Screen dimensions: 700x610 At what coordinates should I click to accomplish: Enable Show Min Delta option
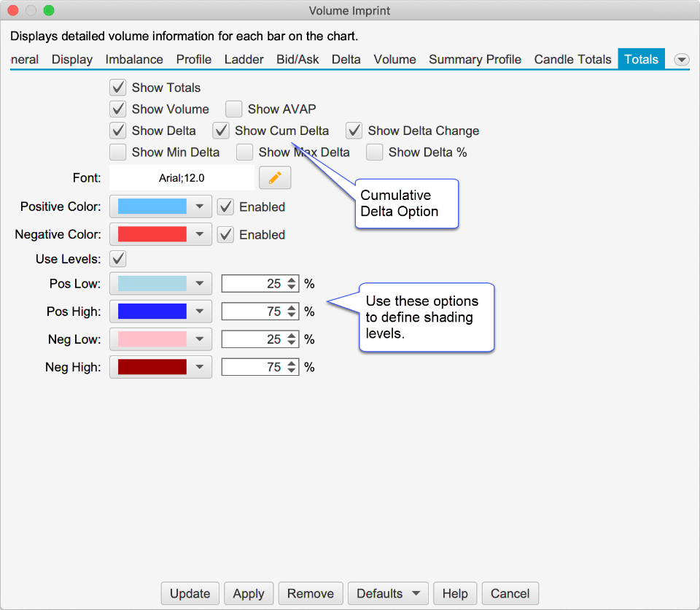pyautogui.click(x=118, y=152)
